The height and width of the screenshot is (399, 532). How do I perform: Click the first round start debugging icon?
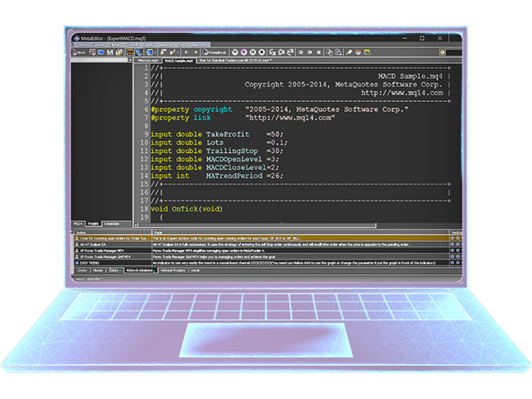point(235,52)
